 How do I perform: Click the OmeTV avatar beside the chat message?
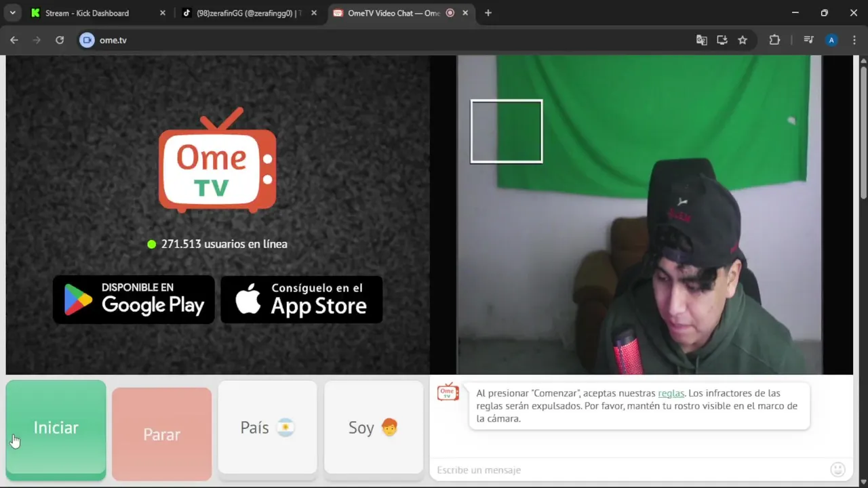[x=448, y=392]
